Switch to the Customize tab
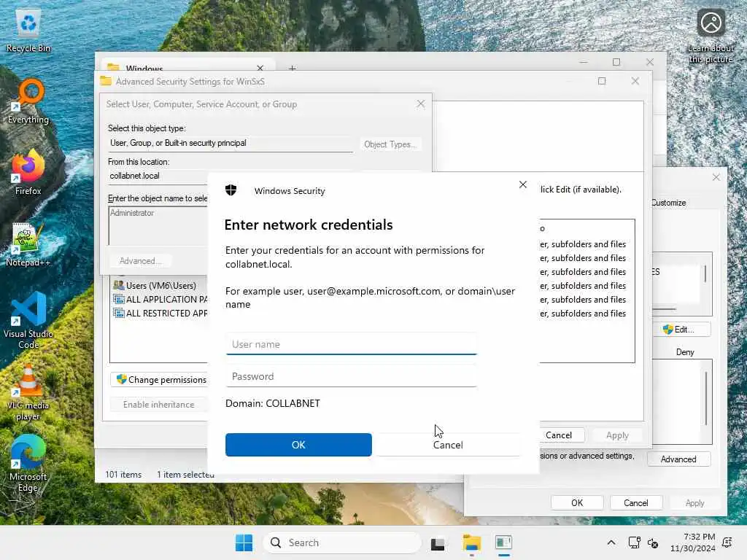Image resolution: width=747 pixels, height=560 pixels. 669,203
